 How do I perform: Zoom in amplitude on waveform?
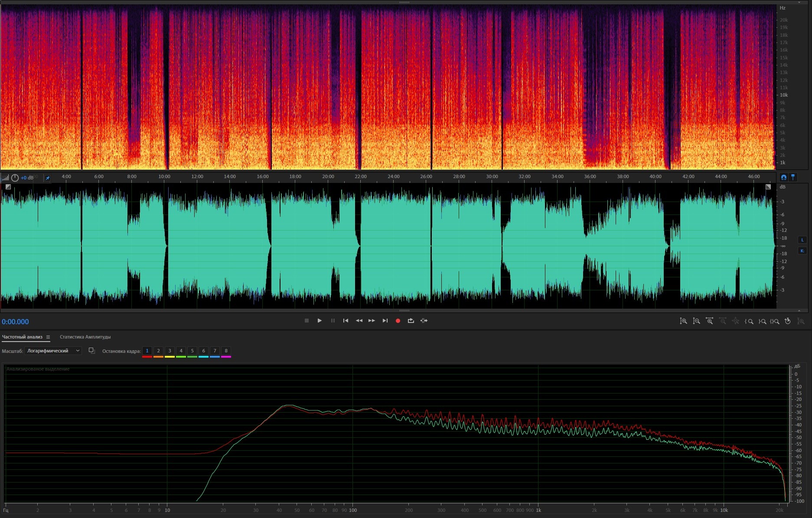683,321
